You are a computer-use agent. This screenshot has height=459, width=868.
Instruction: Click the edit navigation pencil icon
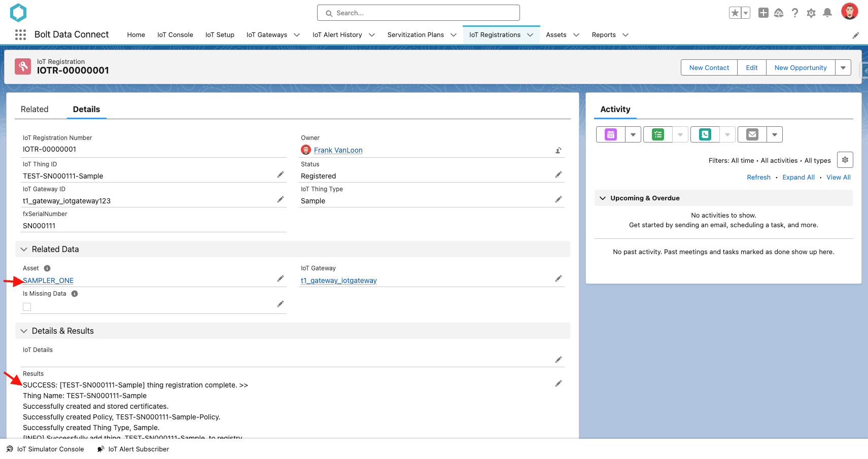click(855, 35)
